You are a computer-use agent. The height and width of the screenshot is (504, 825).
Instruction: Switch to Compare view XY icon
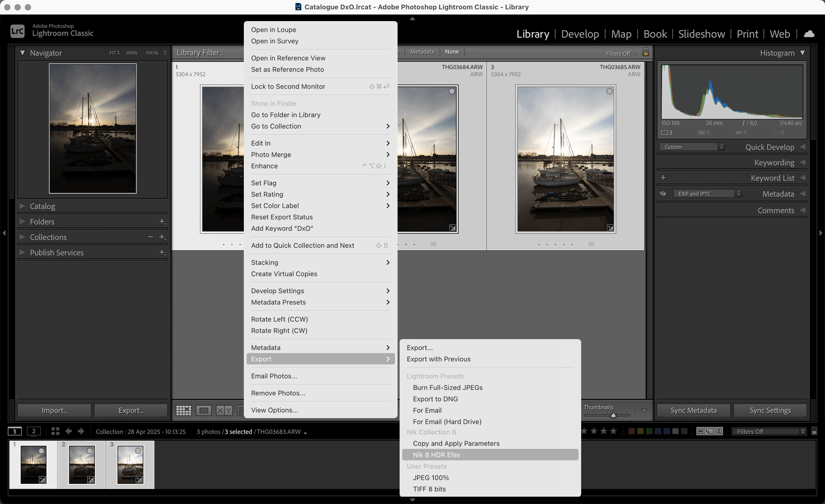[x=224, y=411]
